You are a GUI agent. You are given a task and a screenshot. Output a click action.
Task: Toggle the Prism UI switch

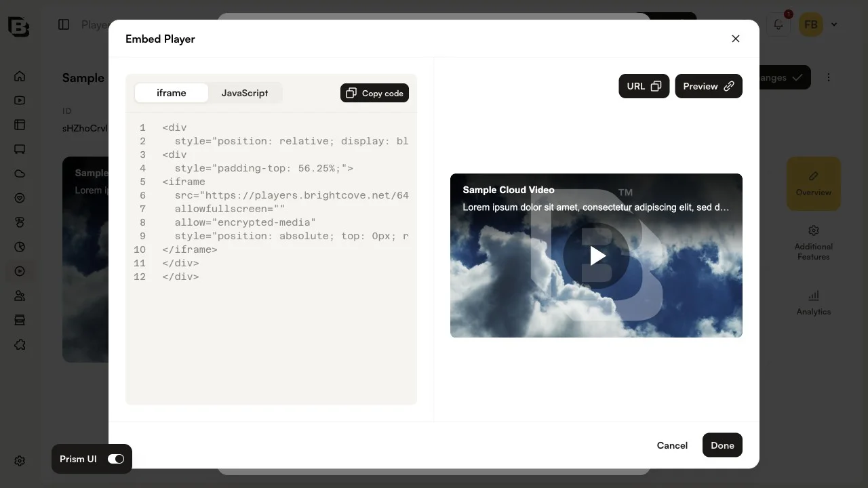coord(116,459)
